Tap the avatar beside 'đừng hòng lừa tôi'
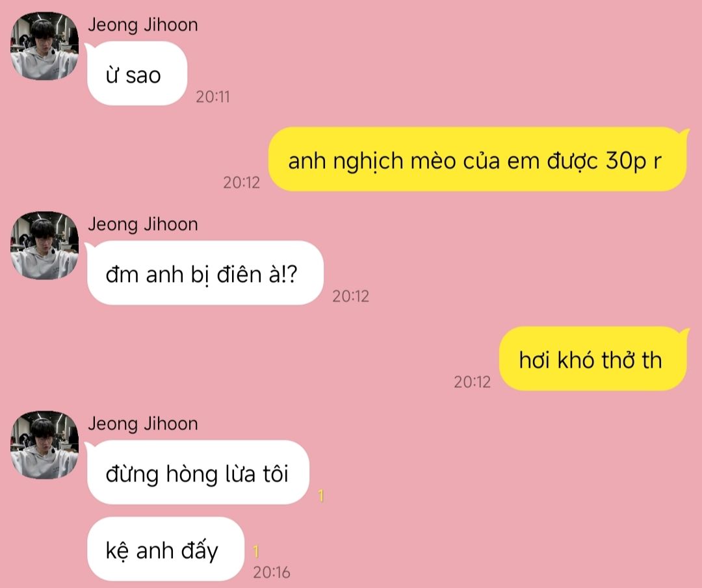This screenshot has width=702, height=588. pyautogui.click(x=44, y=445)
